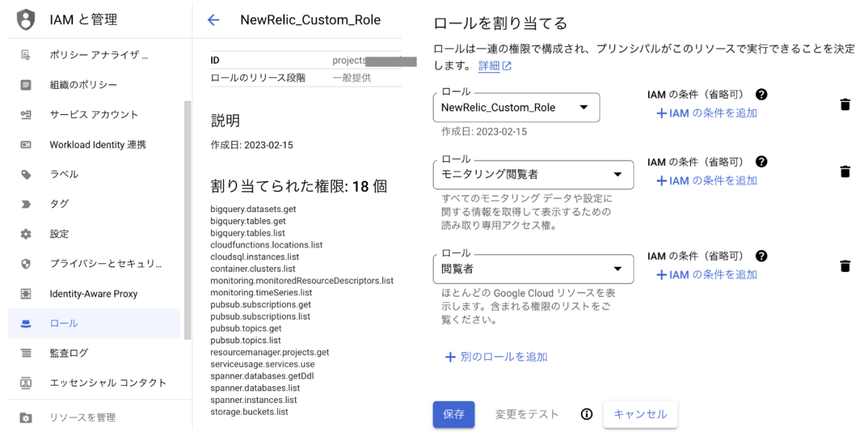Go to サービス アカウント in sidebar
This screenshot has width=868, height=445.
(94, 114)
